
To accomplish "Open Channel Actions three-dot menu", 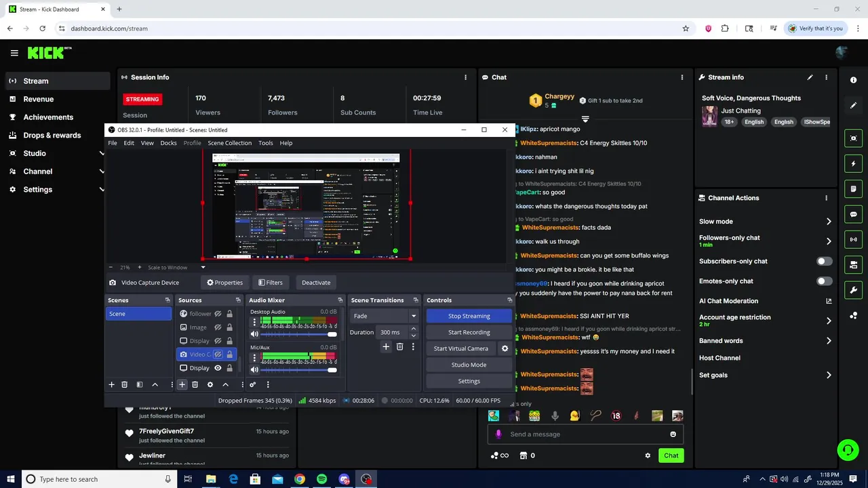I will point(826,198).
